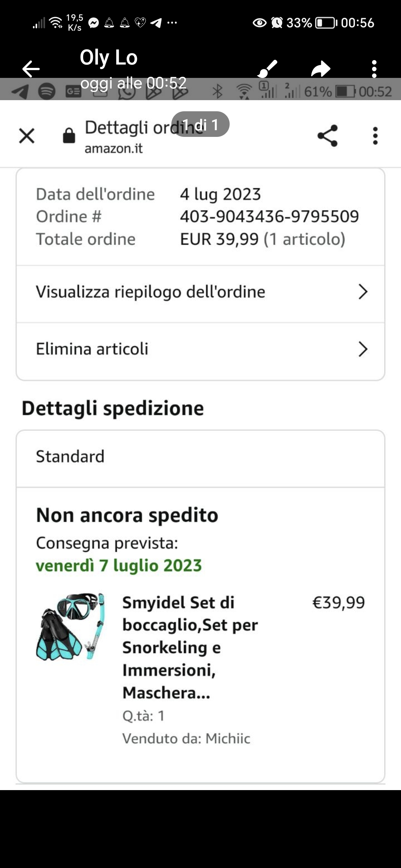Open Smyidel Set di boccaglio product link
This screenshot has width=401, height=868.
pos(190,647)
